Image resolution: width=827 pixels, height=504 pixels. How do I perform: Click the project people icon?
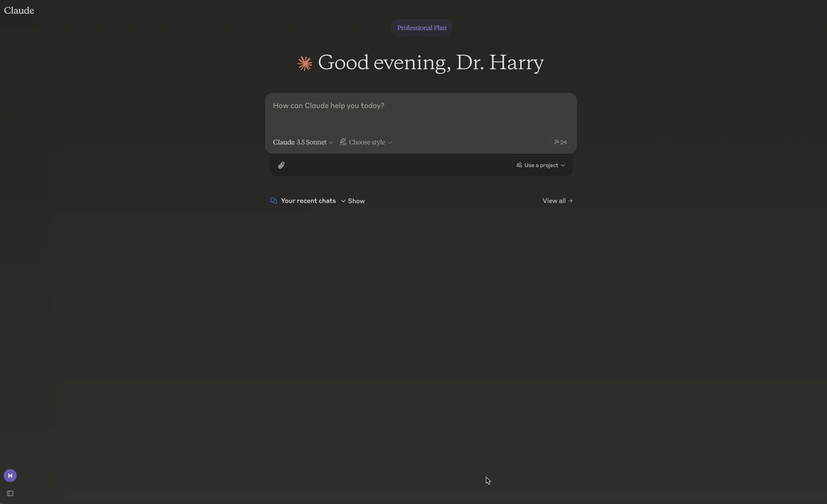(519, 165)
